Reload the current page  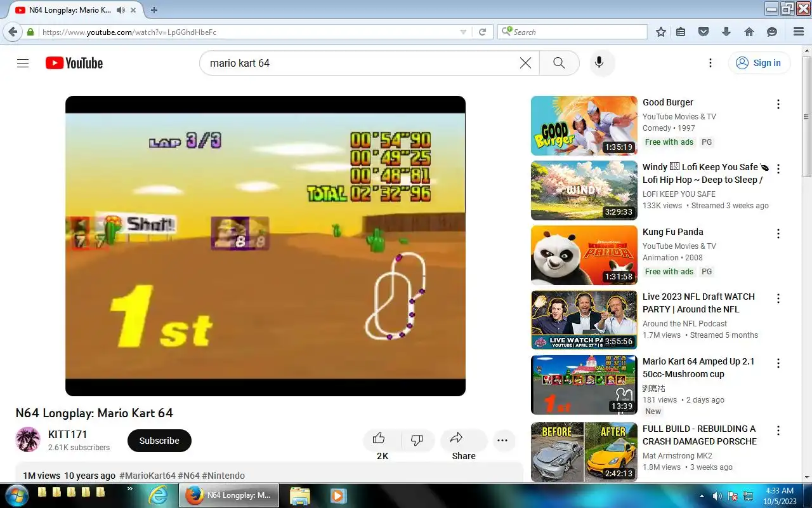482,32
